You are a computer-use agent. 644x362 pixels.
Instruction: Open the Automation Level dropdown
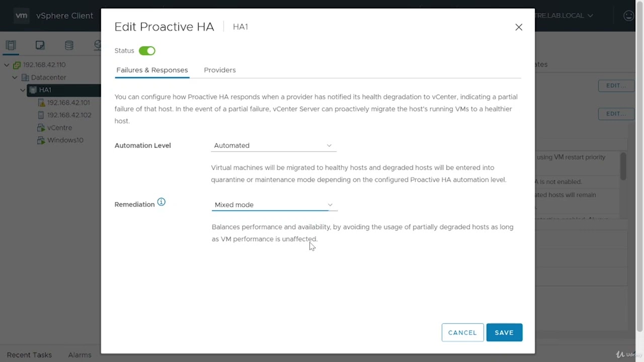273,145
